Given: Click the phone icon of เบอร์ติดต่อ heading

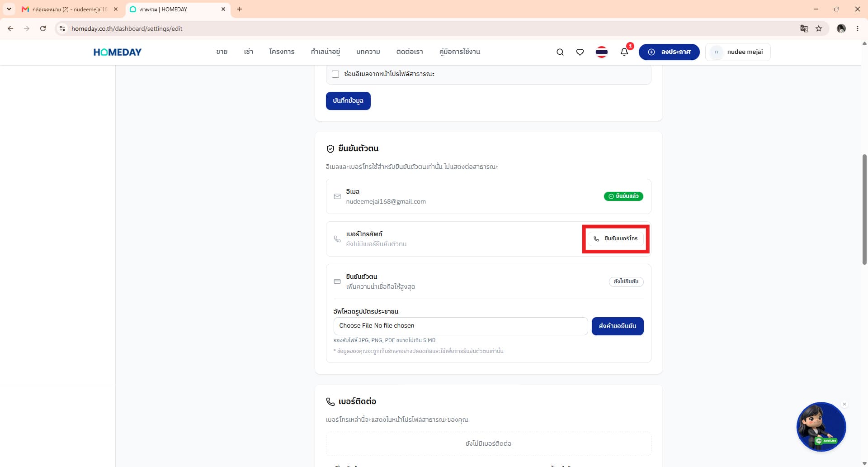Looking at the screenshot, I should [330, 402].
